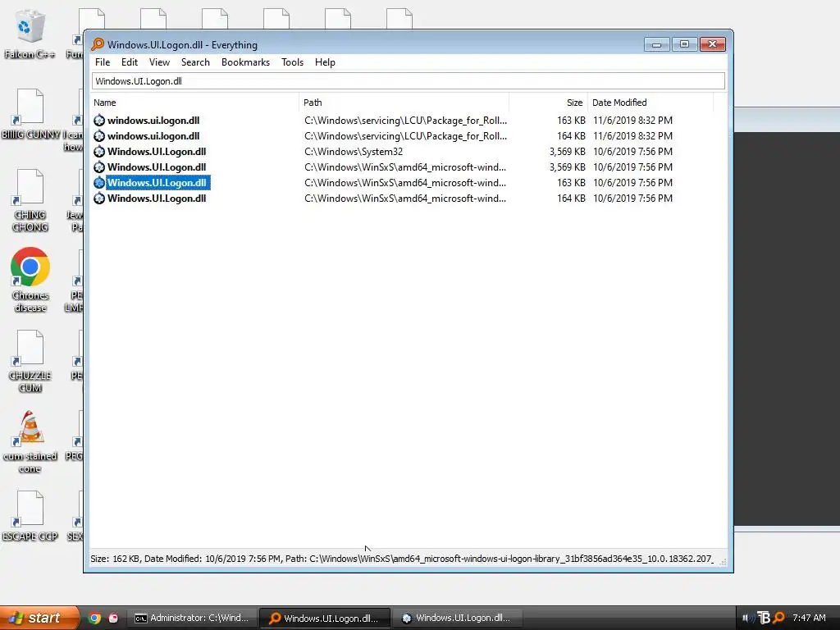Image resolution: width=840 pixels, height=630 pixels.
Task: Click file icon of the WinSxS 3,569 KB row
Action: pyautogui.click(x=99, y=167)
